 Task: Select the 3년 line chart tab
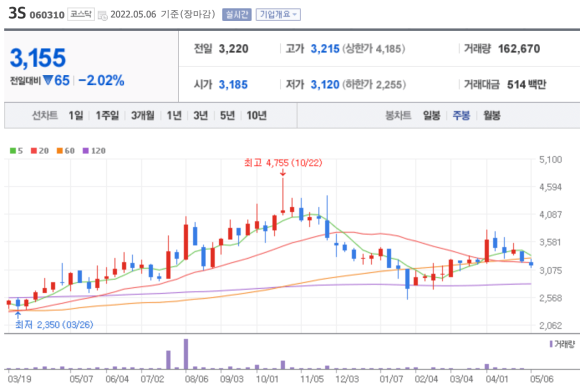click(201, 116)
